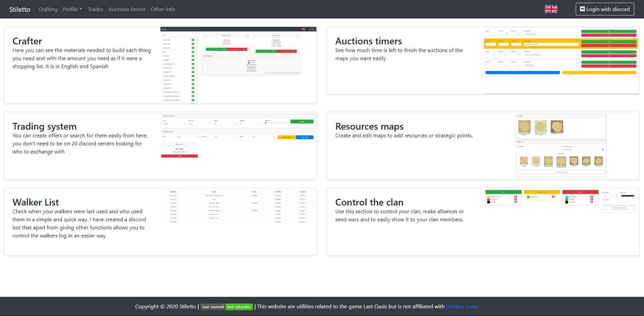Image resolution: width=644 pixels, height=316 pixels.
Task: Click the 'Check when your walkers' description
Action: tap(79, 224)
